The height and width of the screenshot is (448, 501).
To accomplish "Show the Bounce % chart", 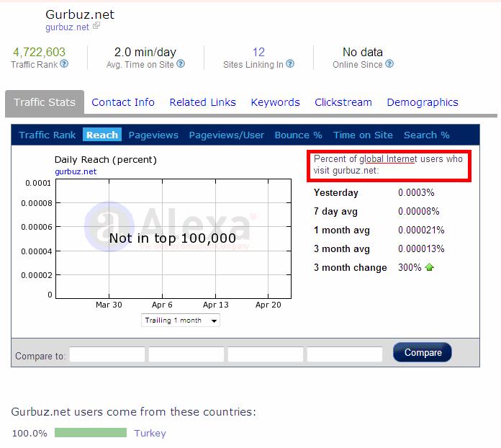I will coord(299,135).
